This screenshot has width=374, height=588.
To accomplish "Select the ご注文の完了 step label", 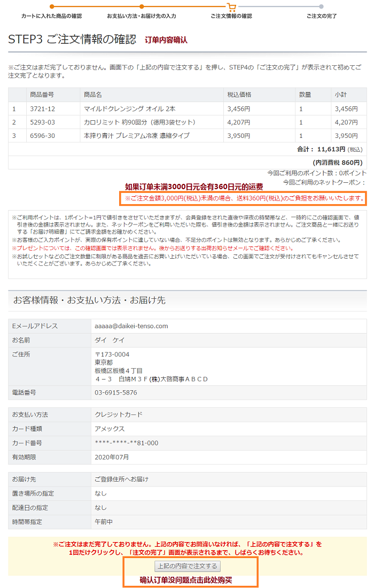I will [321, 16].
